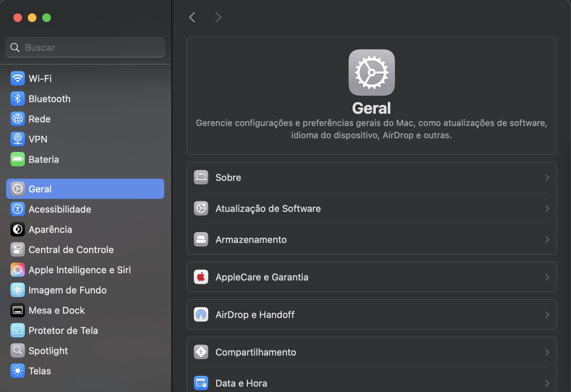Expand Data e Hora chevron
The image size is (571, 392).
tap(547, 383)
